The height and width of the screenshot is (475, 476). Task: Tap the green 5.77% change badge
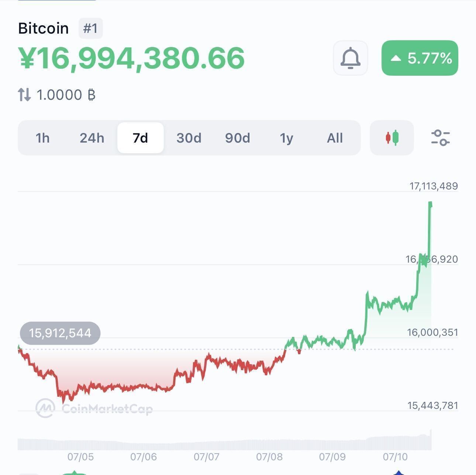420,58
